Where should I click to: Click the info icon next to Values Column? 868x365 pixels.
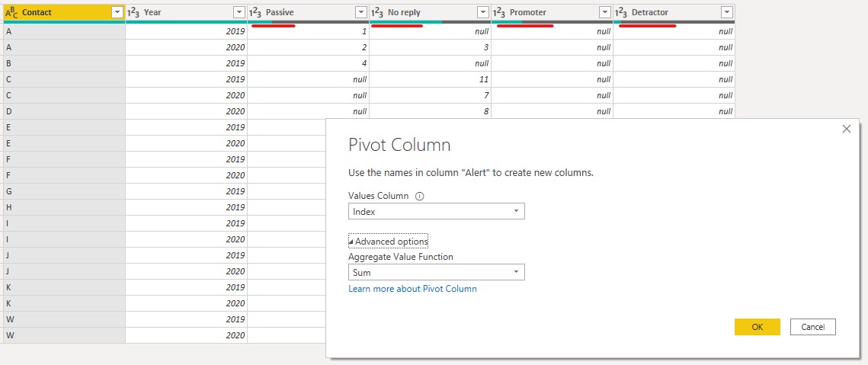(419, 196)
